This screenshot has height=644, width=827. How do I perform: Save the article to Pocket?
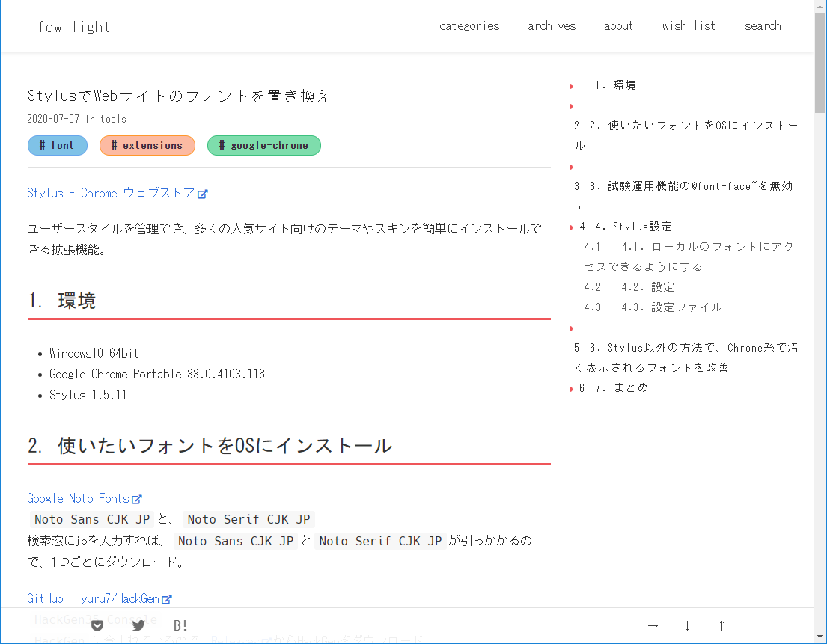pos(97,625)
